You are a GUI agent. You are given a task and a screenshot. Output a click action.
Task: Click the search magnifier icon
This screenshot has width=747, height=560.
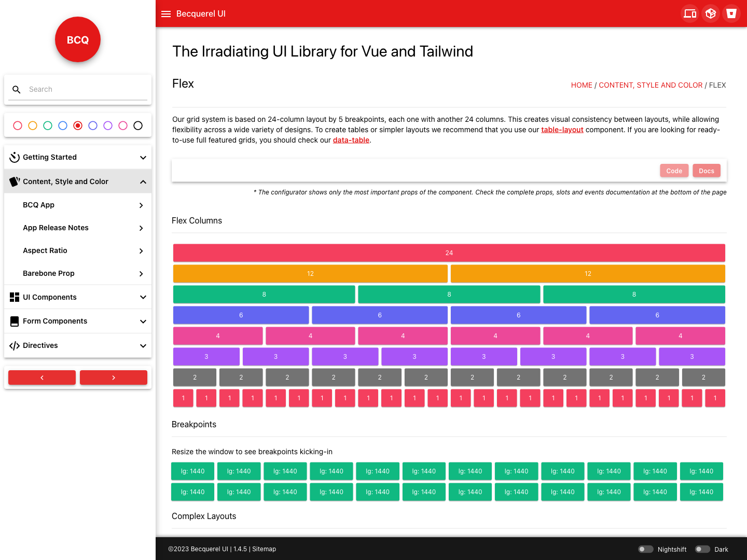pos(17,90)
